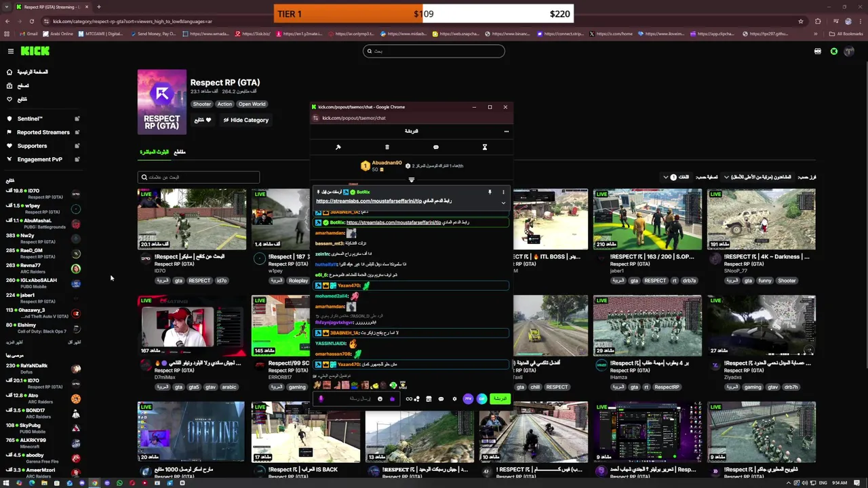
Task: Click the site info icon in popout address bar
Action: (315, 118)
